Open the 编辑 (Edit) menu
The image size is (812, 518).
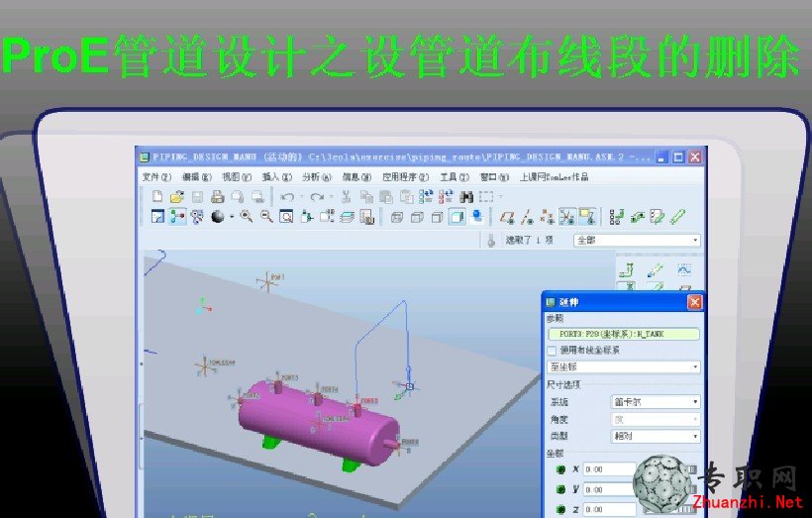(197, 177)
